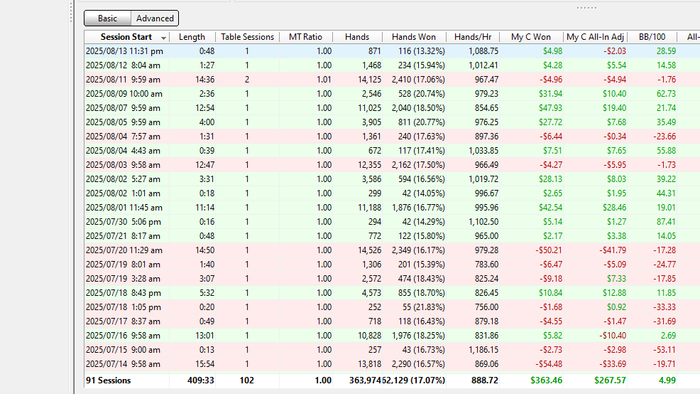Click the 409:33 total length

[x=201, y=381]
